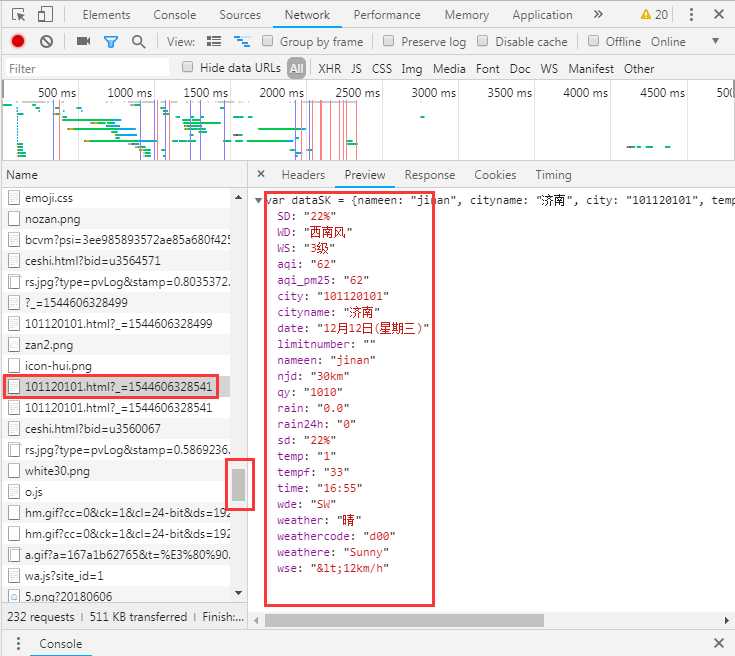735x656 pixels.
Task: Close the Console drawer
Action: (719, 643)
